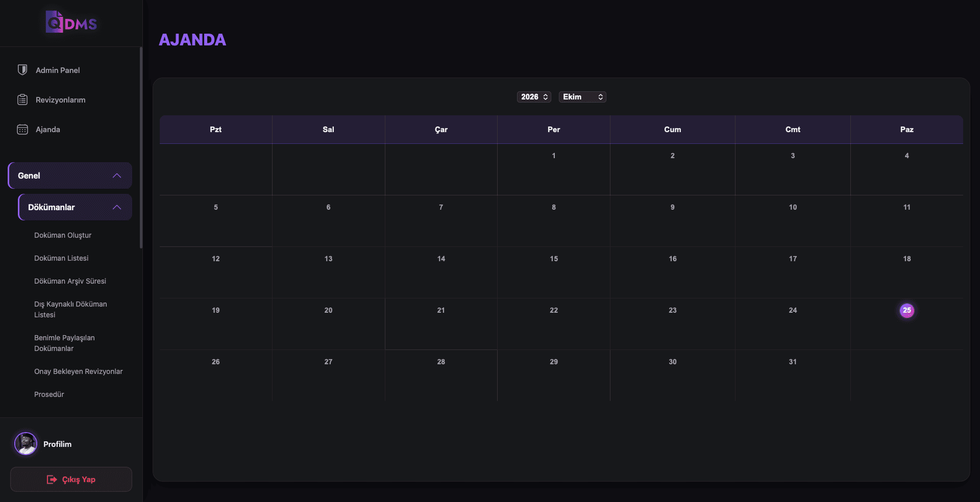Select day 15 in the calendar
Image resolution: width=980 pixels, height=502 pixels.
pos(554,259)
